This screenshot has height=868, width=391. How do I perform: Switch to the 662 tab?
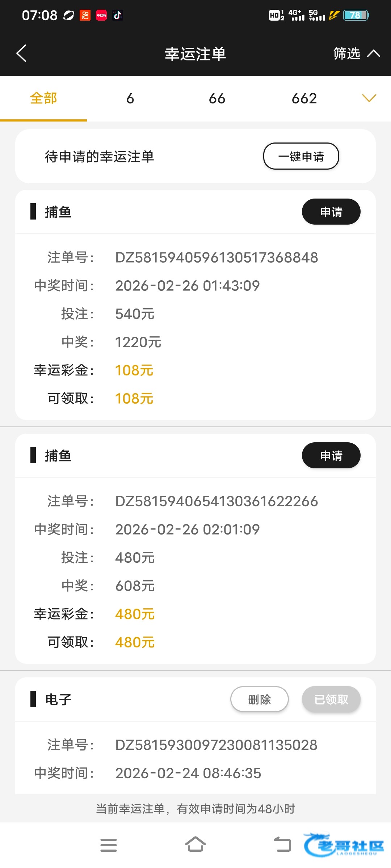304,98
